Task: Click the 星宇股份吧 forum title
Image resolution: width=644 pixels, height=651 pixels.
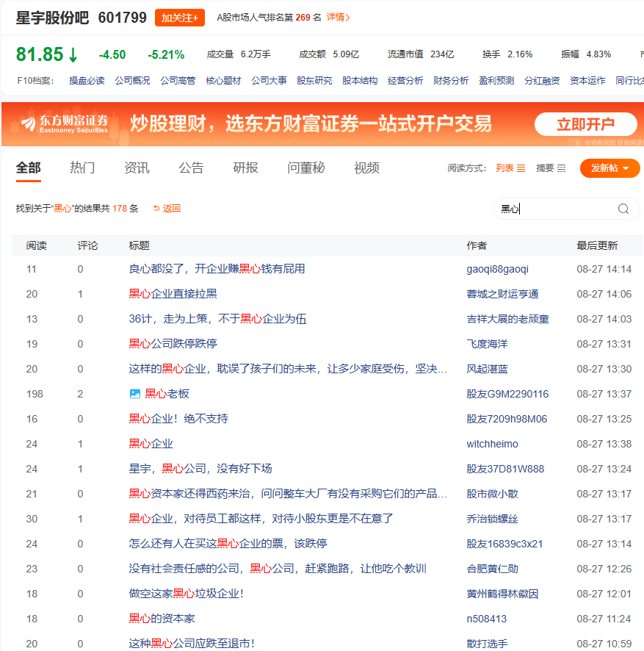Action: point(52,18)
